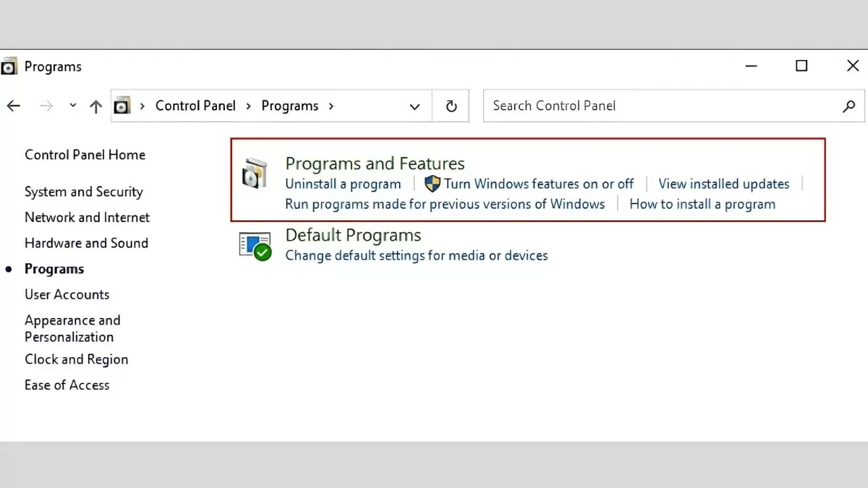
Task: Select Control Panel in the breadcrumb path
Action: pyautogui.click(x=195, y=106)
